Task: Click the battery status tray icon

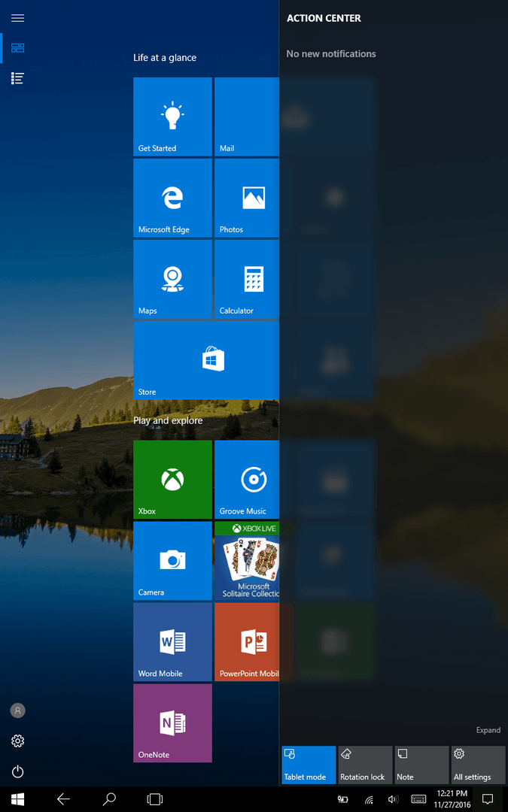Action: click(342, 799)
